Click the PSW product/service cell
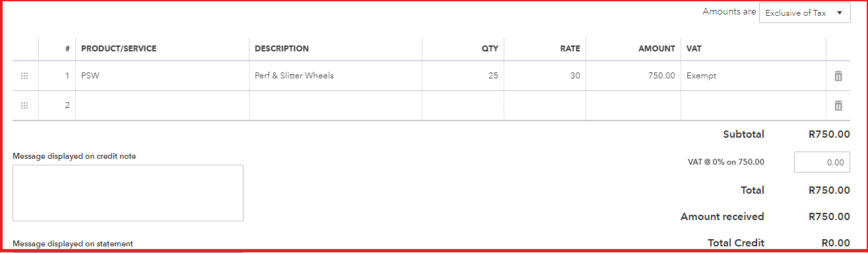868x253 pixels. (x=162, y=76)
